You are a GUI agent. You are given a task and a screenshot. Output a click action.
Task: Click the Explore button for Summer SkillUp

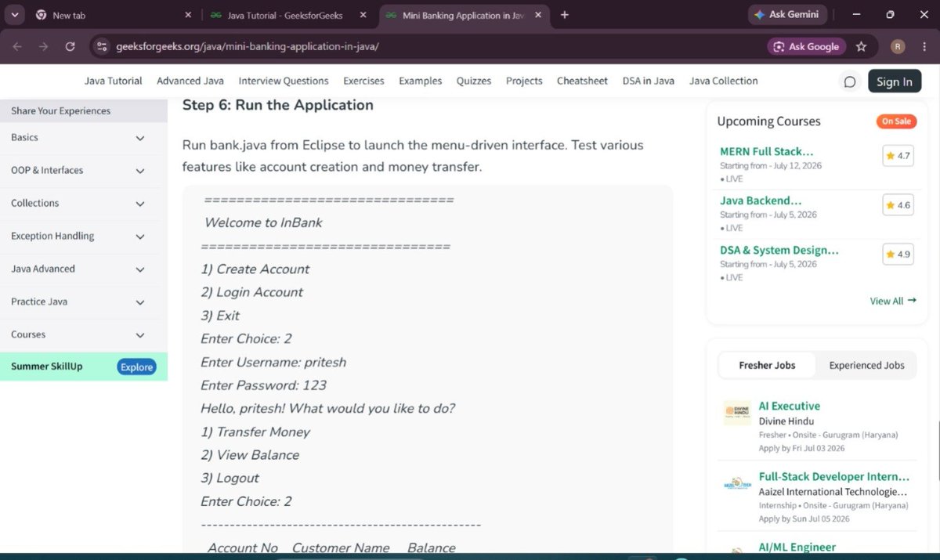point(136,367)
